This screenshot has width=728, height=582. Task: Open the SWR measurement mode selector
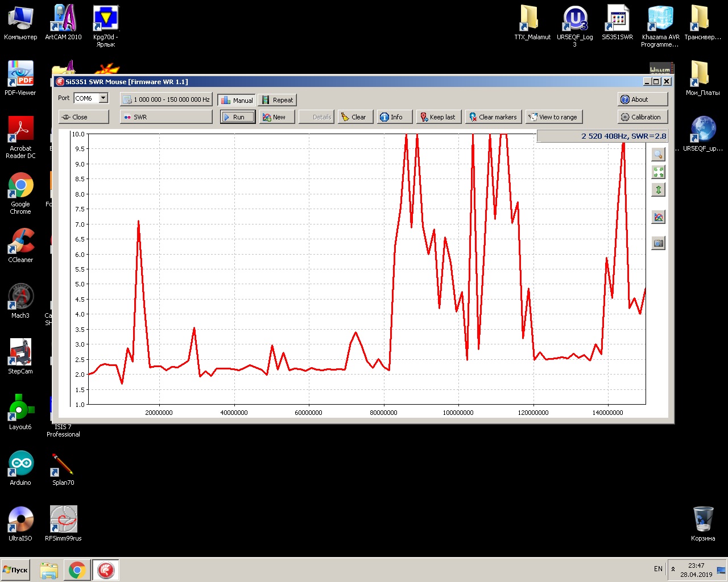166,117
